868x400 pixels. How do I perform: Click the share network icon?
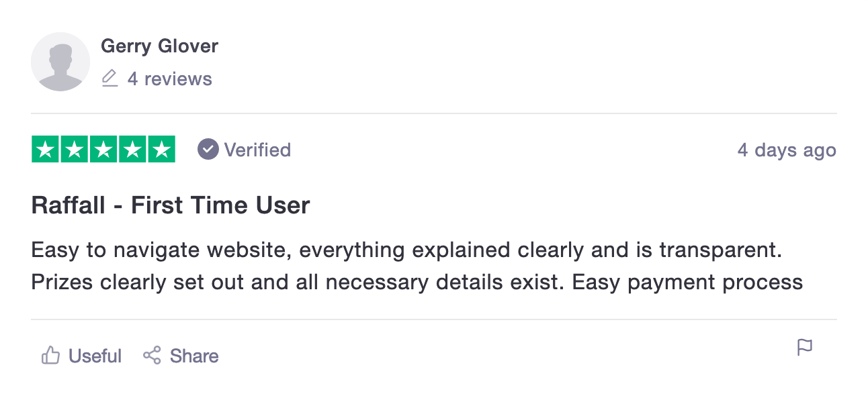153,355
